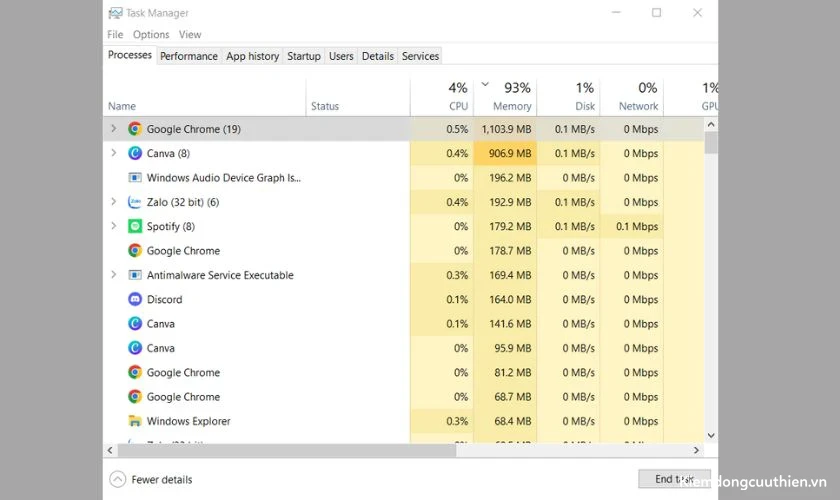Click the Google Chrome (19) icon
The width and height of the screenshot is (840, 500).
135,129
